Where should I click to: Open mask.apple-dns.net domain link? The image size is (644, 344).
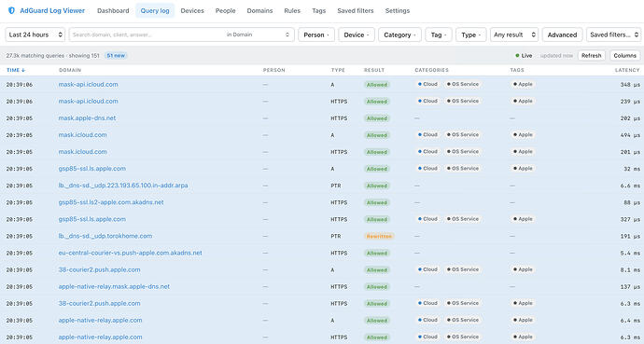87,118
